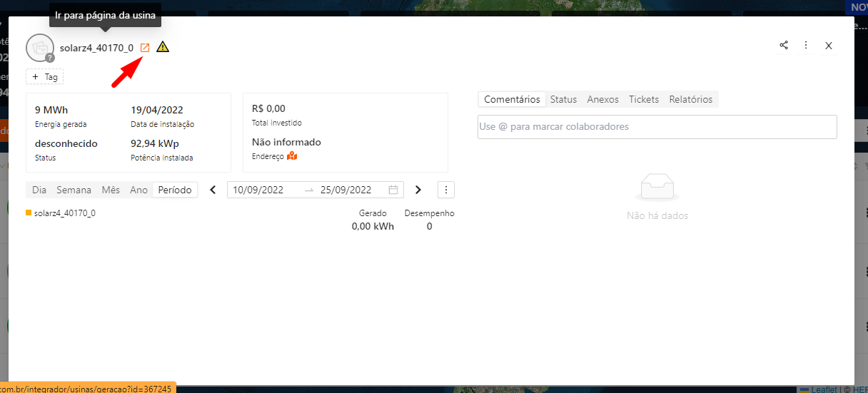Click the plant avatar image

pyautogui.click(x=39, y=48)
